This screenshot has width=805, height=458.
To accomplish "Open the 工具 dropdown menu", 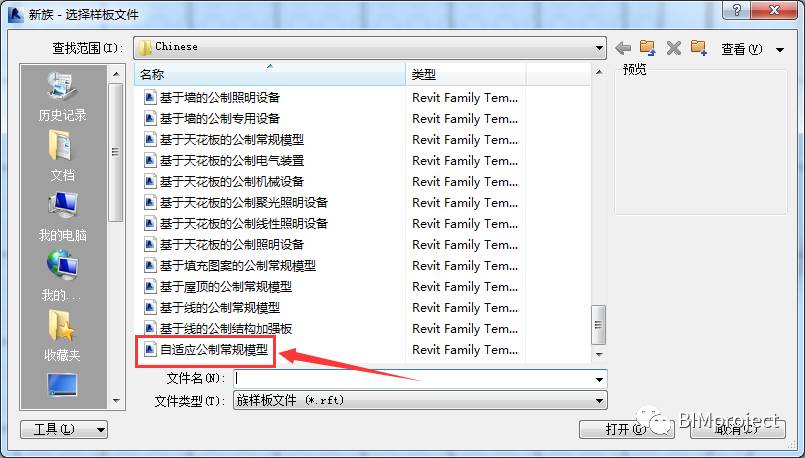I will tap(64, 429).
